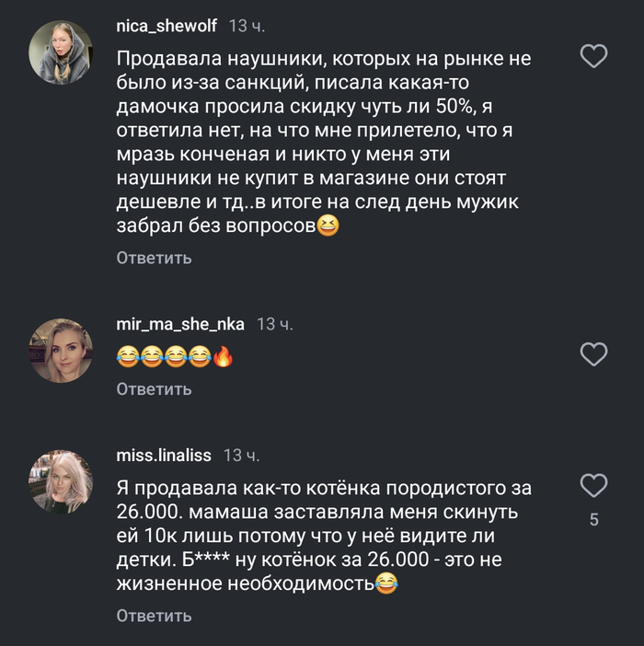Go to nica_shewolf username link

point(167,25)
